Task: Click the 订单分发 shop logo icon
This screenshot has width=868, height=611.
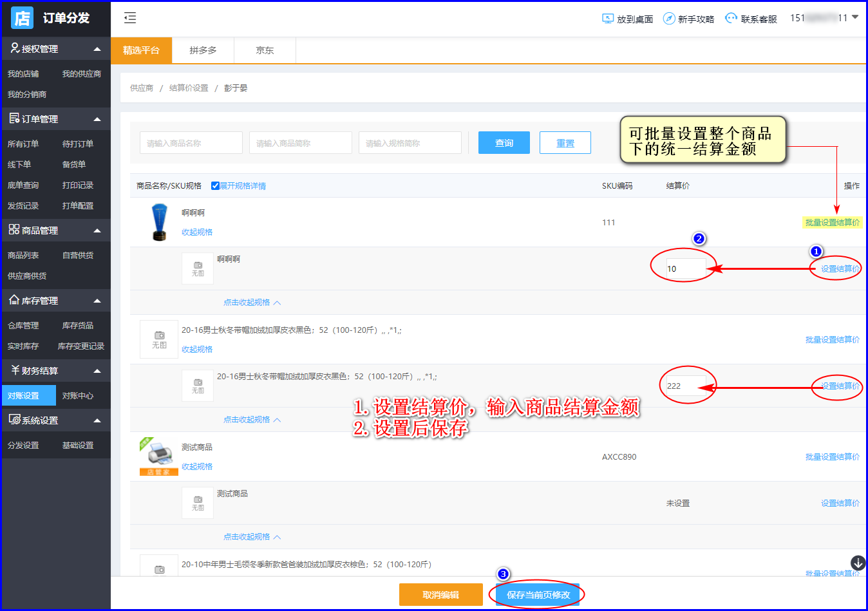Action: coord(23,18)
